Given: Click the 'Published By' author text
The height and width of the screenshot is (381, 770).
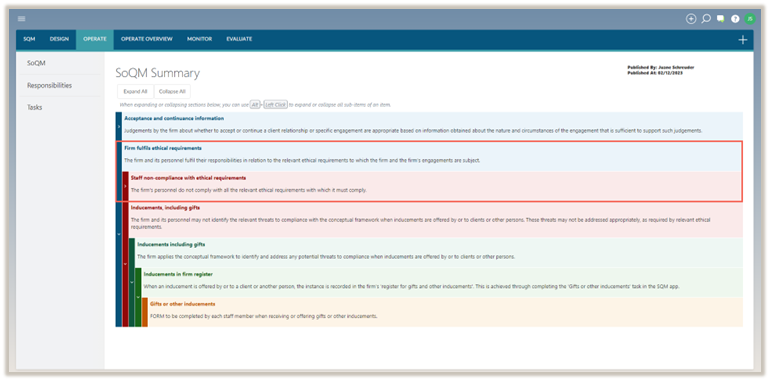Looking at the screenshot, I should [x=660, y=67].
